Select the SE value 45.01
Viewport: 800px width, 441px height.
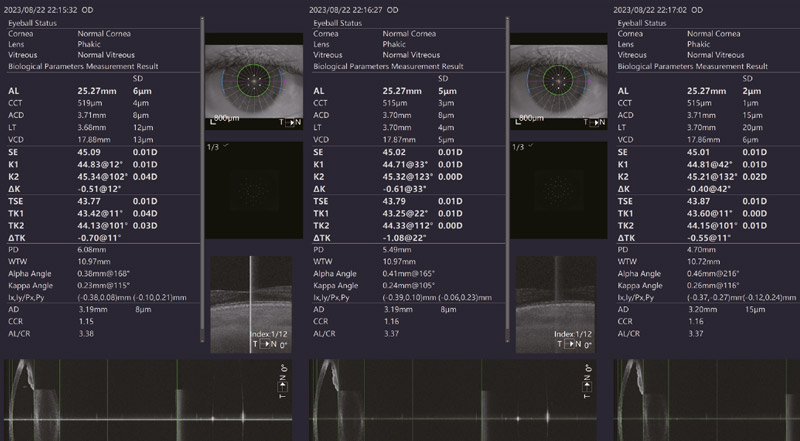(698, 152)
